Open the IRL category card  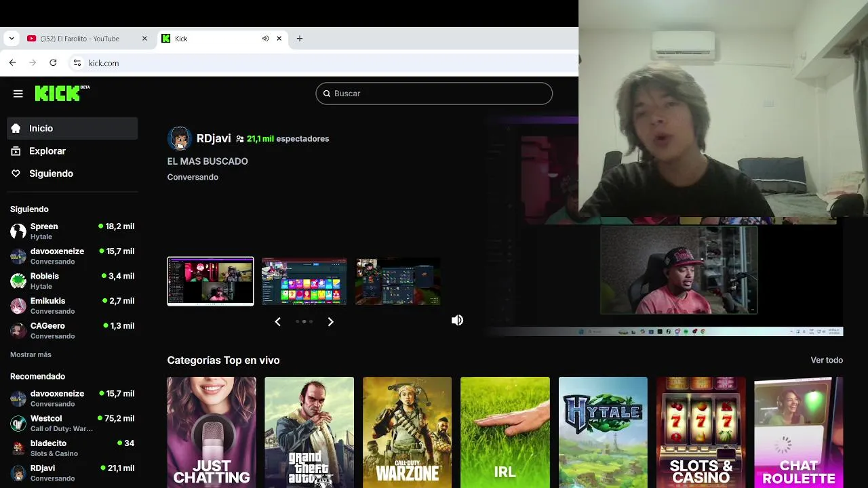505,432
